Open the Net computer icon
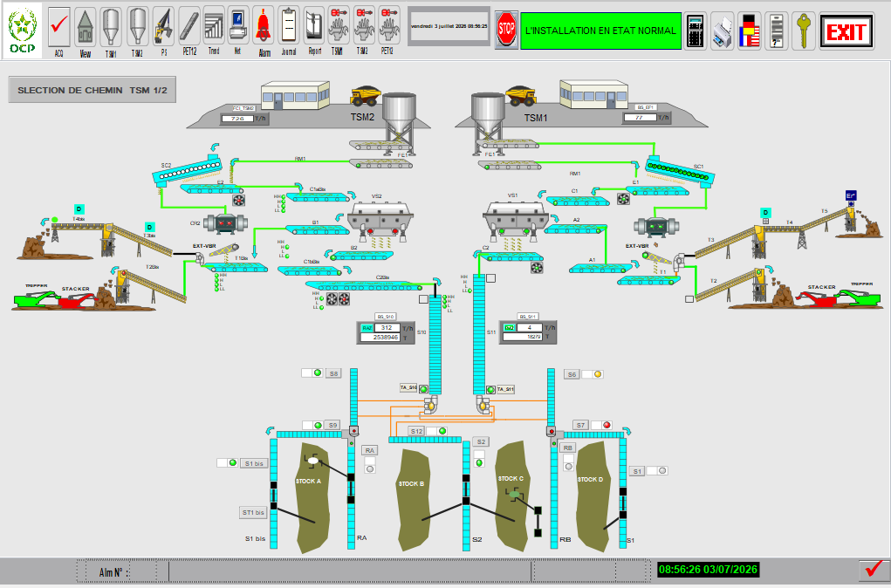The width and height of the screenshot is (891, 588). [238, 25]
